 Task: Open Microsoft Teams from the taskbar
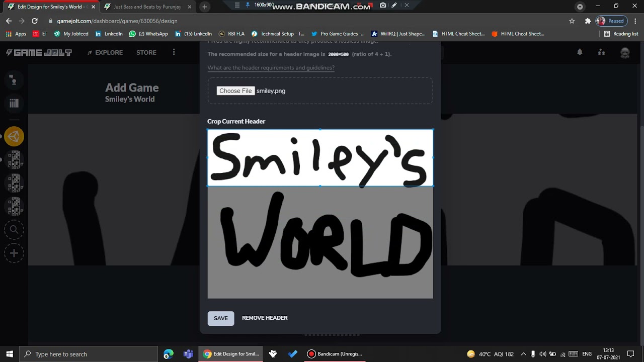188,354
